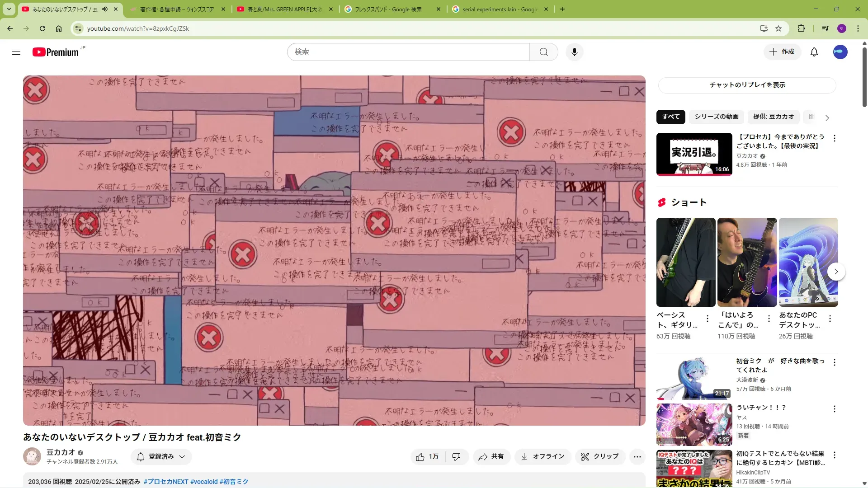The image size is (868, 488).
Task: Dislike the video with thumbs down
Action: tap(456, 457)
